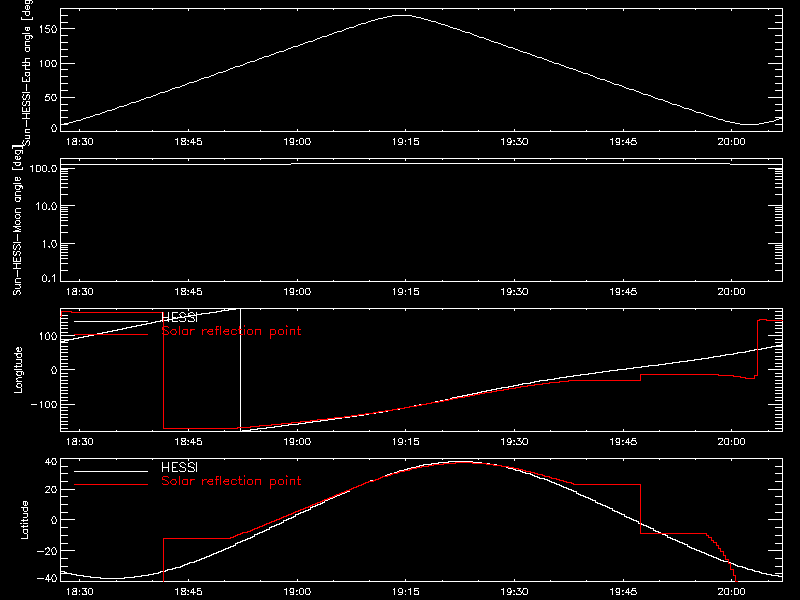Select HESSI legend text in Latitude plot

180,467
